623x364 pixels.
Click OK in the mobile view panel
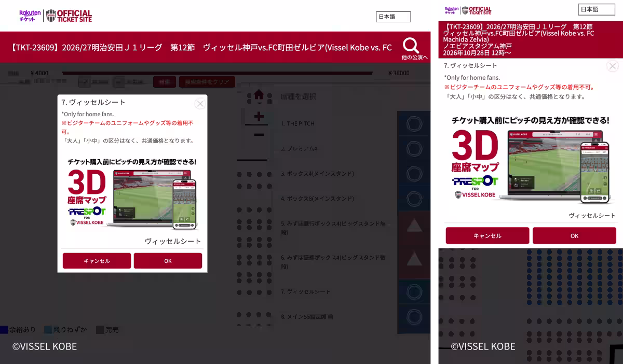(574, 235)
